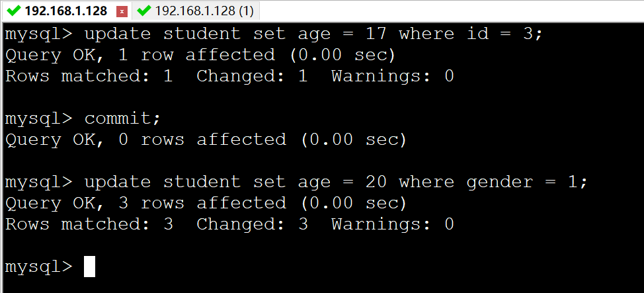Click the last empty mysql> prompt
Image resolution: width=644 pixels, height=293 pixels.
tap(38, 267)
